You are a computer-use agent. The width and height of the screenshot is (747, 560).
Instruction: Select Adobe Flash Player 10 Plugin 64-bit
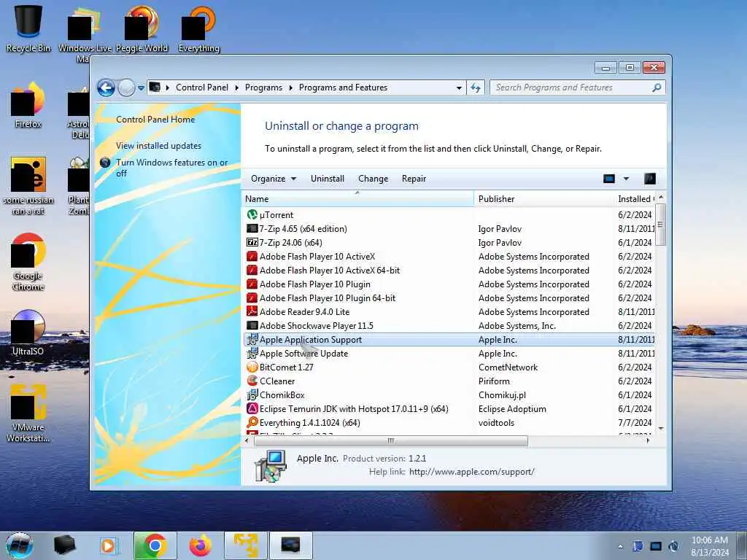pos(449,298)
